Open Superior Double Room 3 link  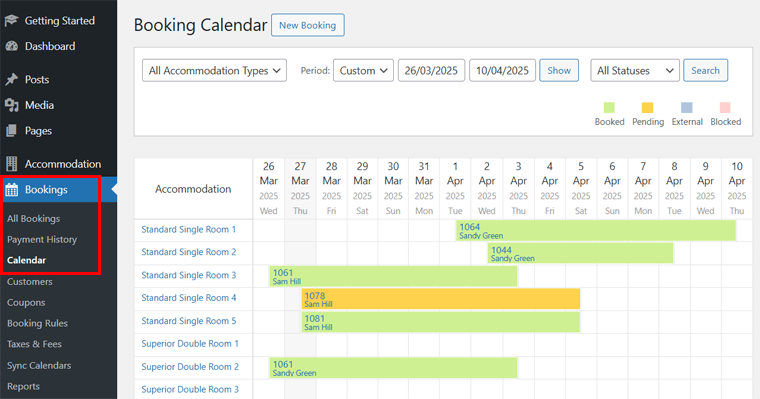(x=190, y=389)
